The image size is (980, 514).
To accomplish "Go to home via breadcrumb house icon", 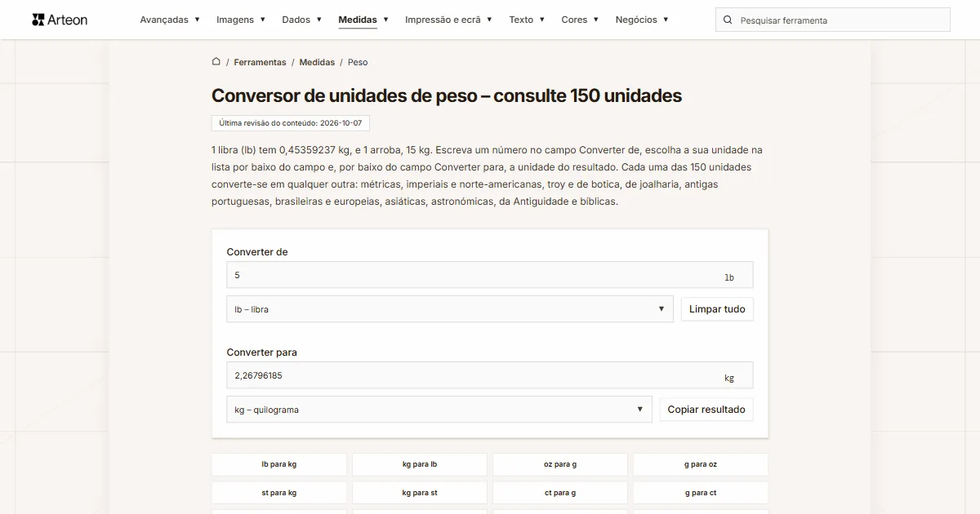I will click(216, 61).
